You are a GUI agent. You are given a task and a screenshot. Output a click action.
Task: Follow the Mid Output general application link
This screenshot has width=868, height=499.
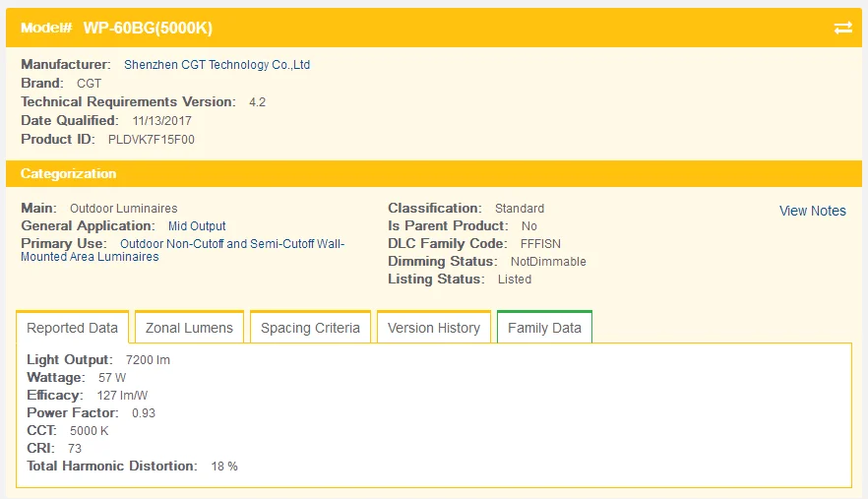pyautogui.click(x=197, y=226)
